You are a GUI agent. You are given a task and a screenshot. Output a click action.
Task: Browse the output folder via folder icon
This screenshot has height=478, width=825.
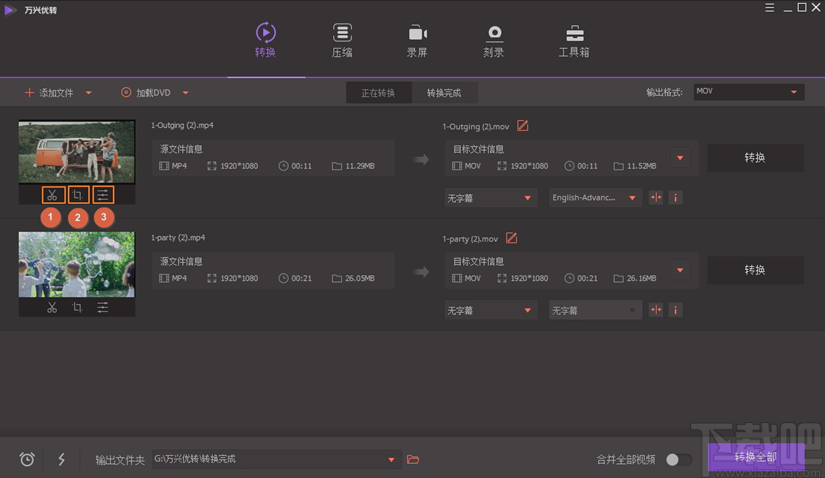pos(413,460)
